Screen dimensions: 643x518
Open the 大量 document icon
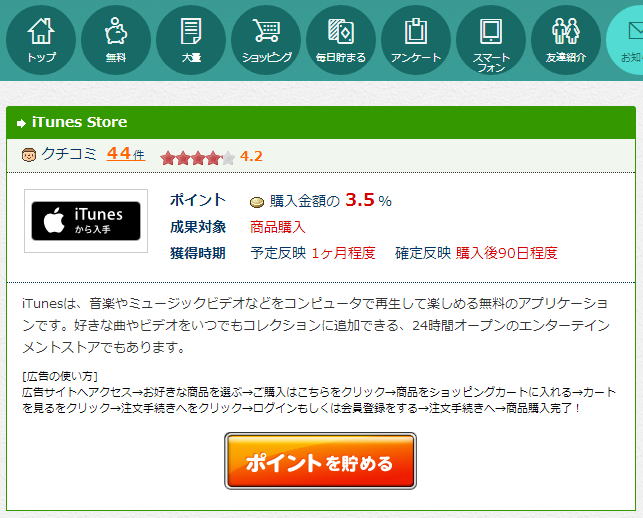click(191, 40)
